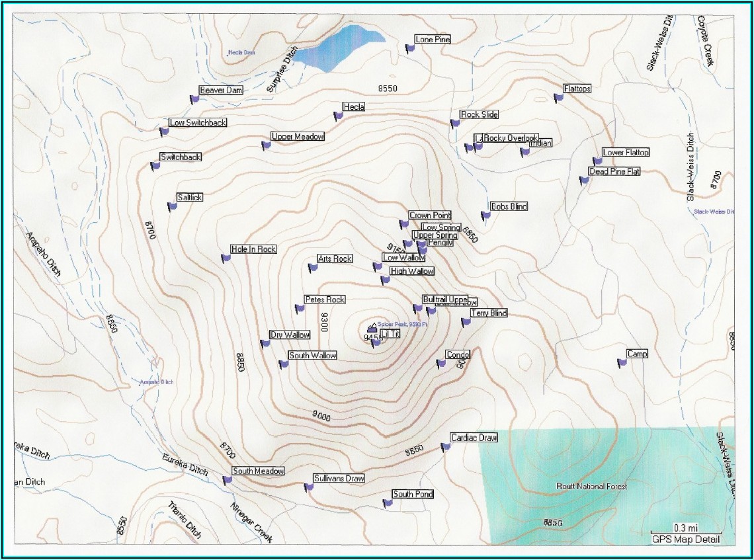The image size is (754, 560).
Task: Click the South Pond waypoint flag
Action: click(x=388, y=502)
